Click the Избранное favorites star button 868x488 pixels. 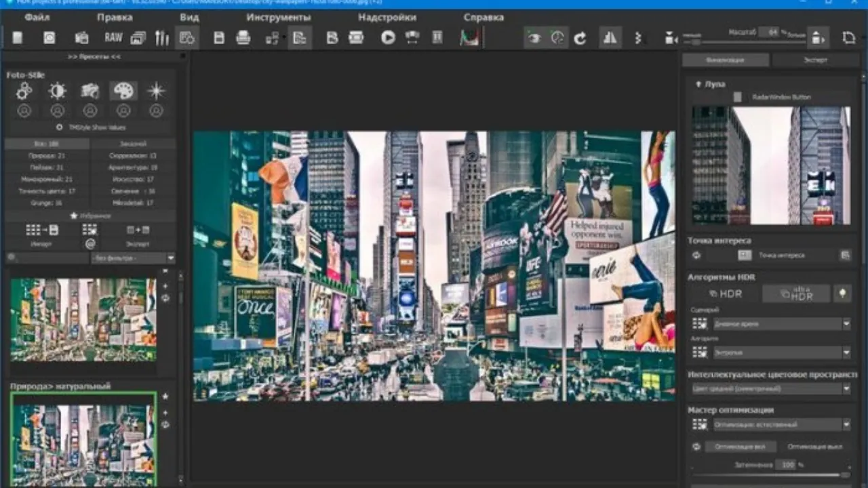click(x=90, y=216)
